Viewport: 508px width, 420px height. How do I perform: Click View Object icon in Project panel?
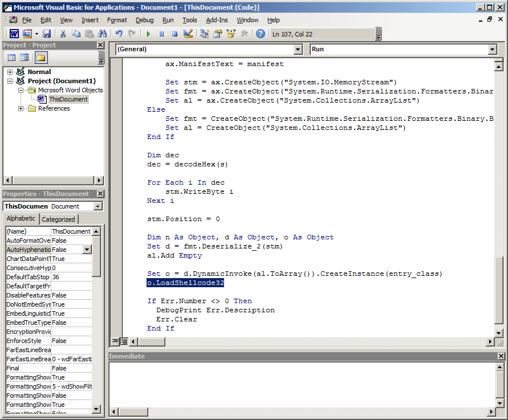[25, 58]
